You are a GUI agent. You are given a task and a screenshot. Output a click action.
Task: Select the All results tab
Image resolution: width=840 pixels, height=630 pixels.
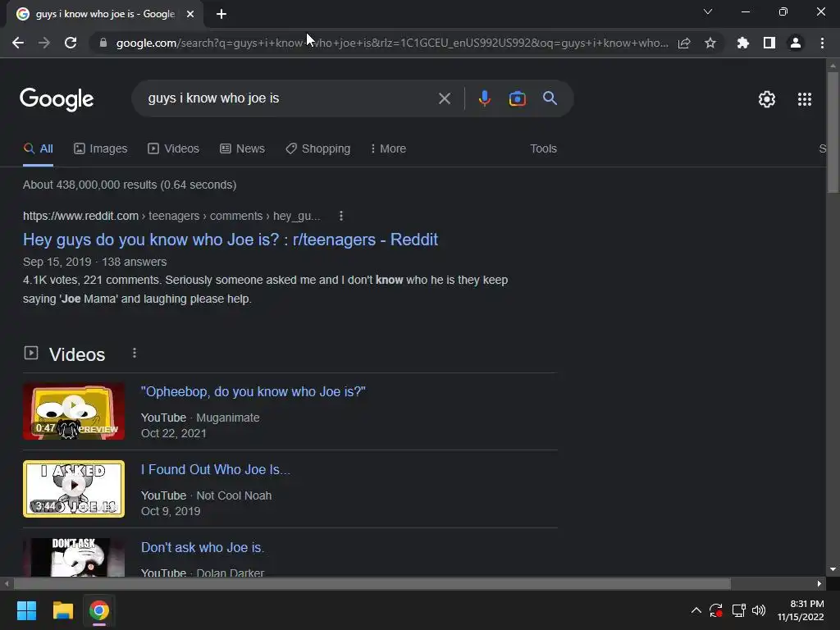pos(38,149)
